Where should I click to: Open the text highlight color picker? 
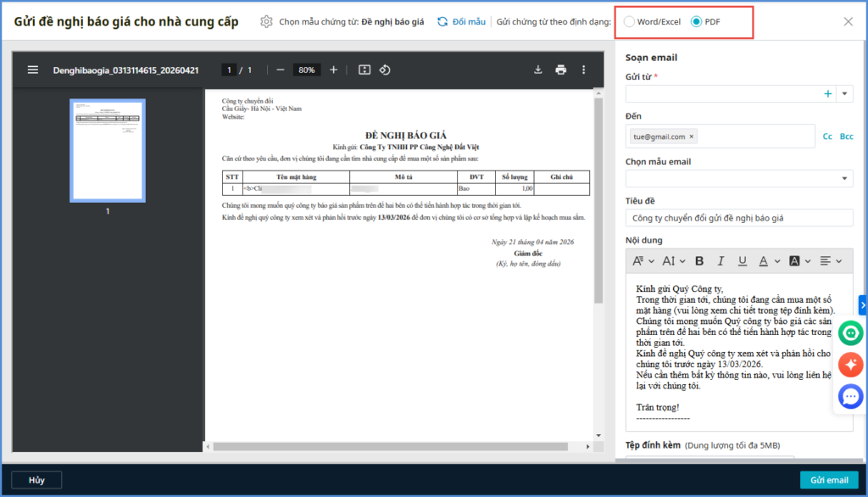click(x=799, y=261)
